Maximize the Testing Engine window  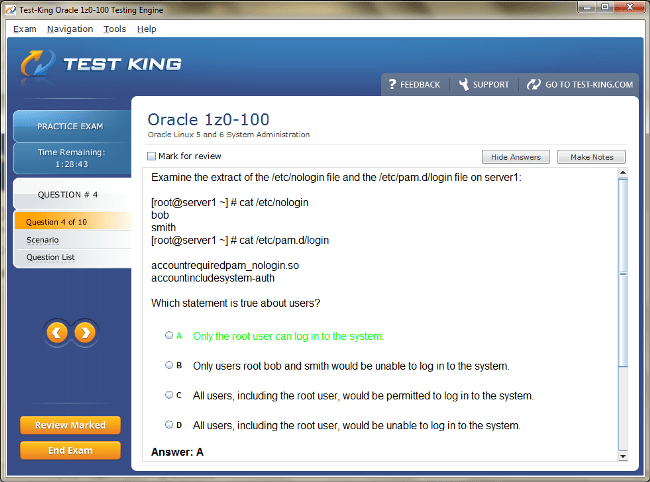[x=605, y=7]
